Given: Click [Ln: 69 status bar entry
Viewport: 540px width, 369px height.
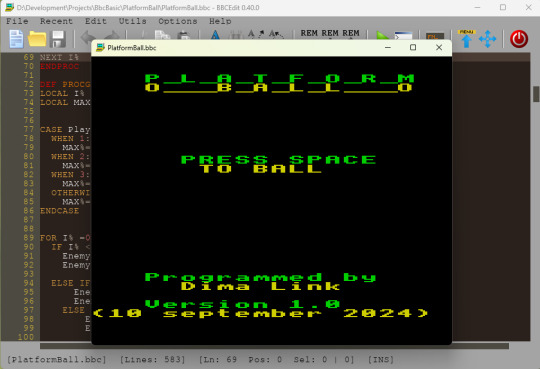Looking at the screenshot, I should point(218,359).
